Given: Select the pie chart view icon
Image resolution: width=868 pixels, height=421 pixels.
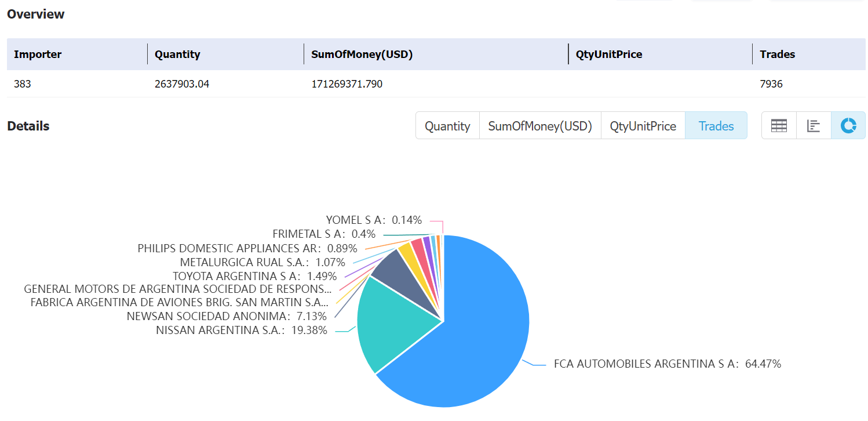Looking at the screenshot, I should tap(848, 126).
